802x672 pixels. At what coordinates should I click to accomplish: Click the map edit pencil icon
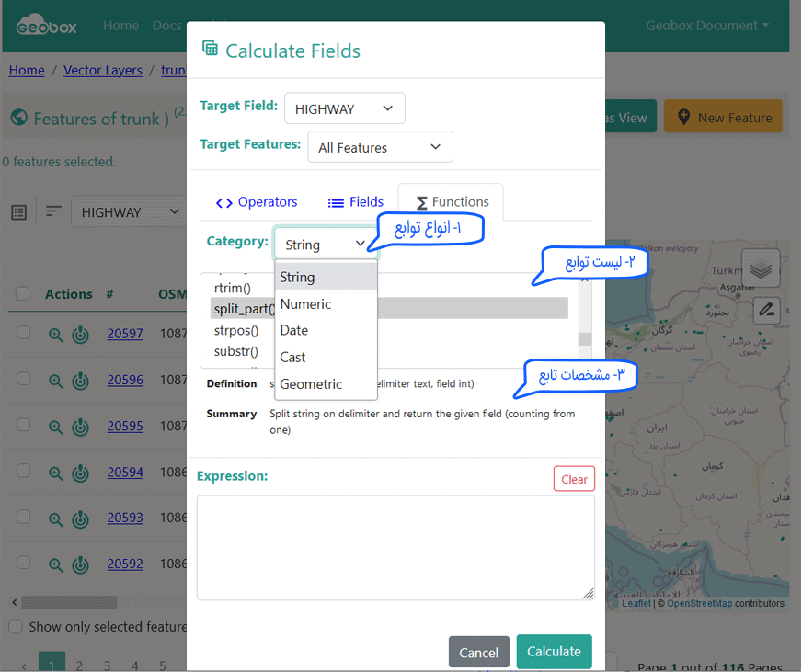[x=766, y=310]
